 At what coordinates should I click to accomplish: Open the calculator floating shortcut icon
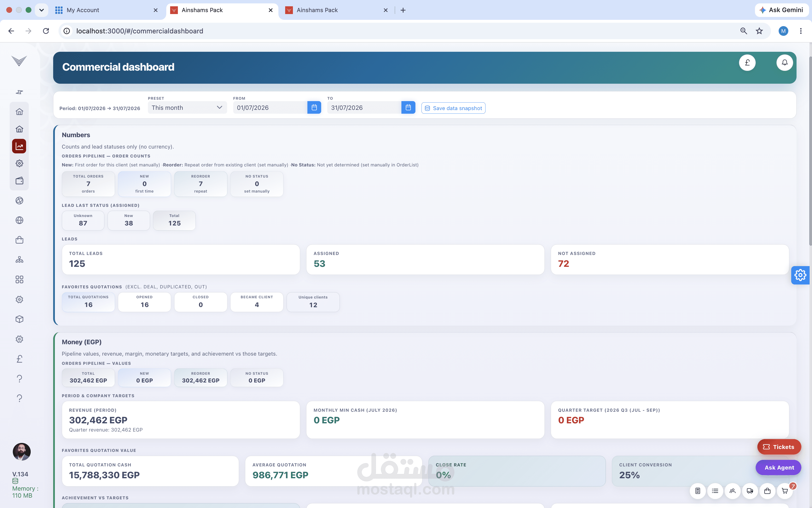(698, 491)
